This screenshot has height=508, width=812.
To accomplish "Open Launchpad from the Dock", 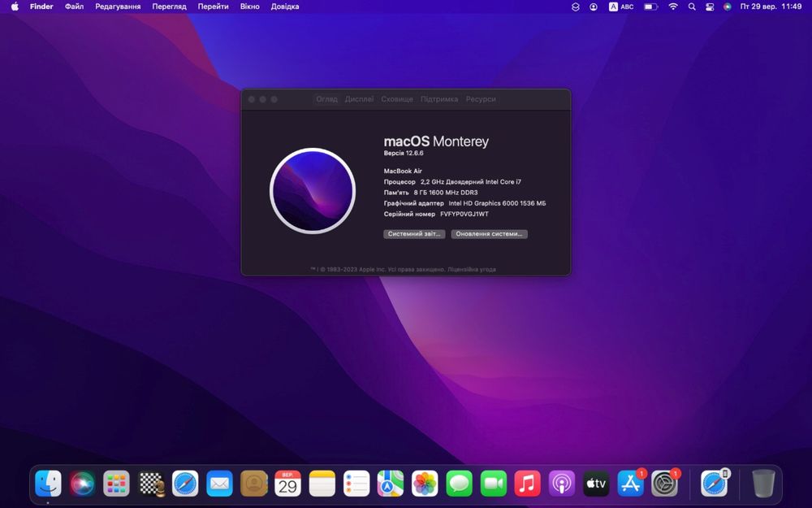I will (116, 484).
